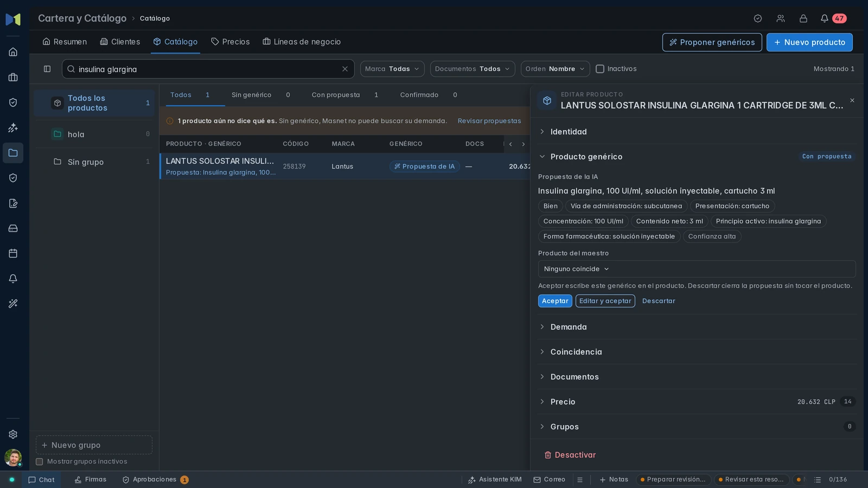Click the Aceptar button
Screen dimensions: 868x488
(x=555, y=301)
